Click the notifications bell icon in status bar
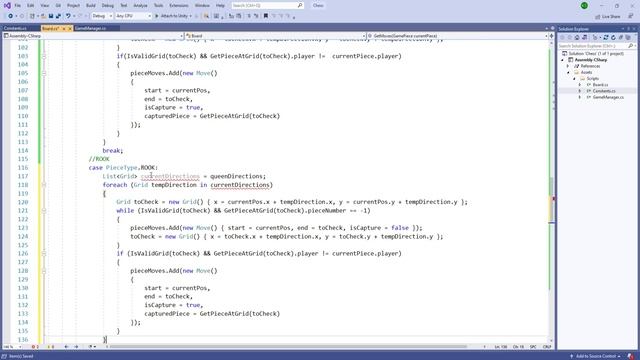 (631, 356)
